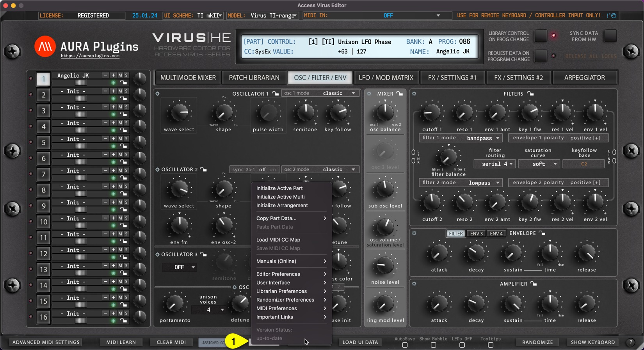Choose Initialize Active Part from context menu
Image resolution: width=644 pixels, height=350 pixels.
279,188
